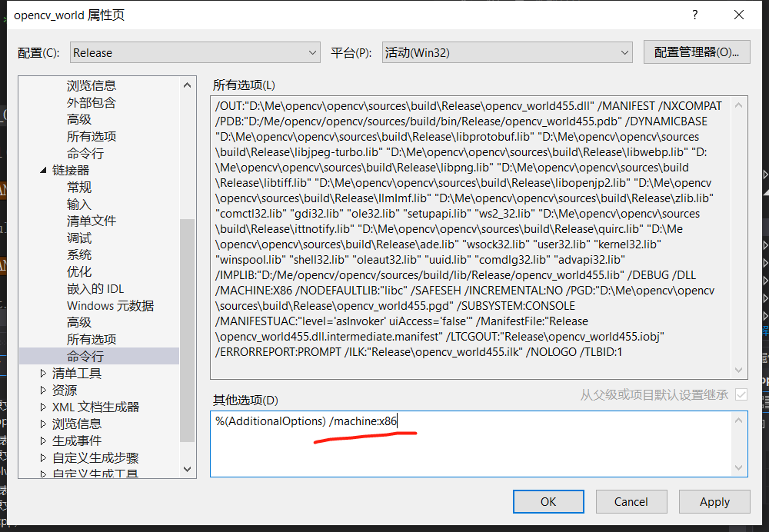Select the 调试 linker page

click(x=78, y=238)
